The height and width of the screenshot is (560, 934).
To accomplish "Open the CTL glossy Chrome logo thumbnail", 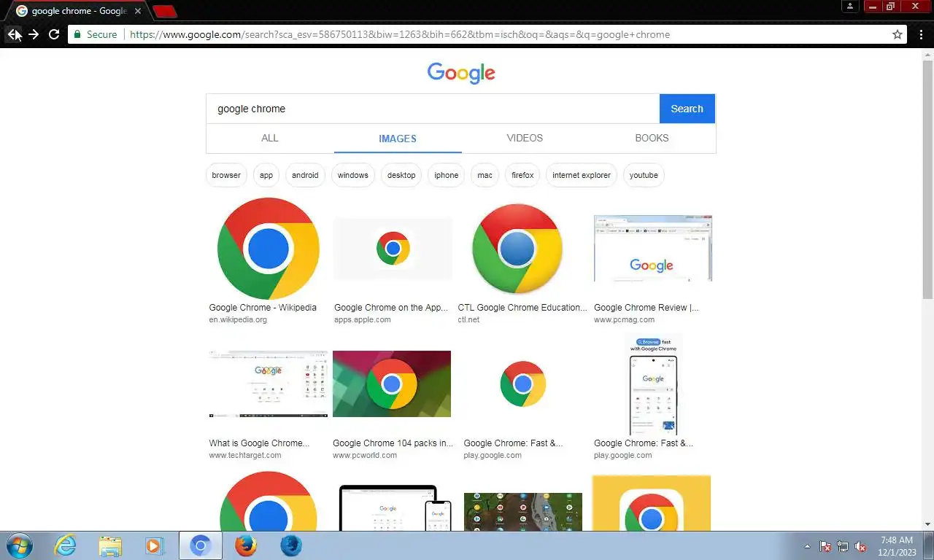I will [517, 249].
